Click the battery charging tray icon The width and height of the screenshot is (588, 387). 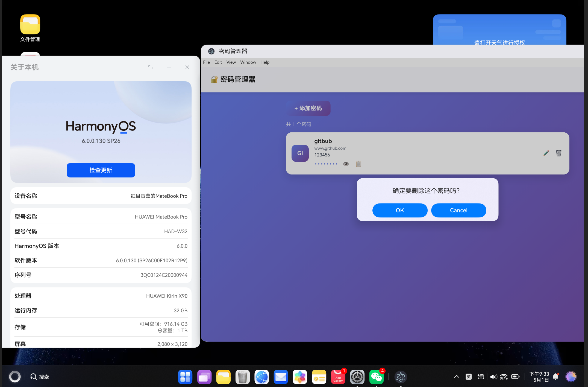click(516, 377)
